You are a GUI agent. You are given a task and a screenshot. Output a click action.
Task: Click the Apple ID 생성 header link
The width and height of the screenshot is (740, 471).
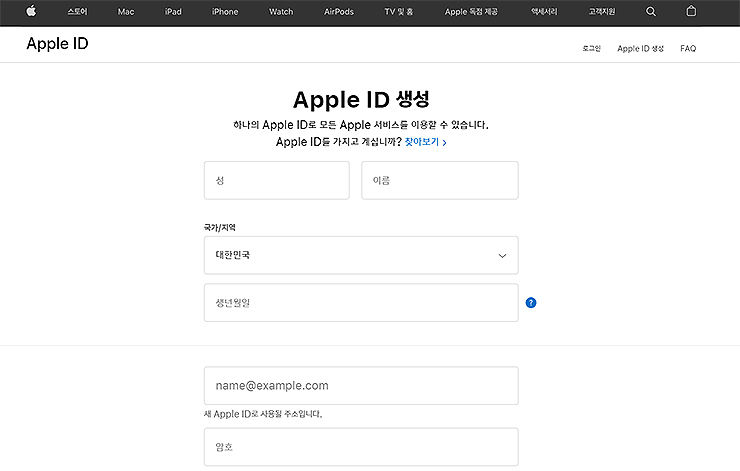(640, 48)
